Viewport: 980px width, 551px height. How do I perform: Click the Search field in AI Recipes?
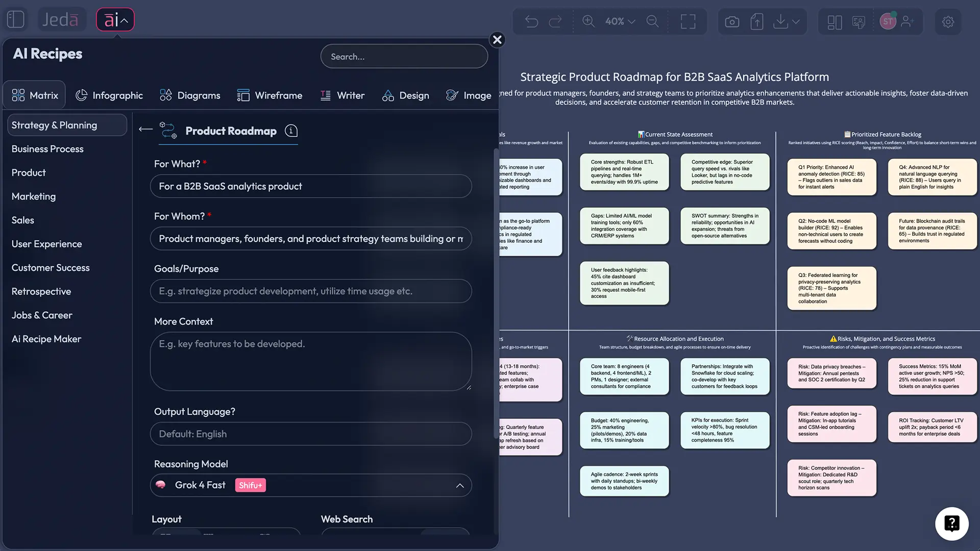(x=404, y=56)
